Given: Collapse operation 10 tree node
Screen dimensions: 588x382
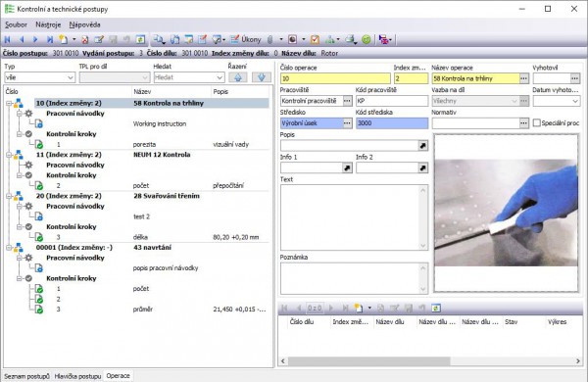Looking at the screenshot, I should 9,103.
